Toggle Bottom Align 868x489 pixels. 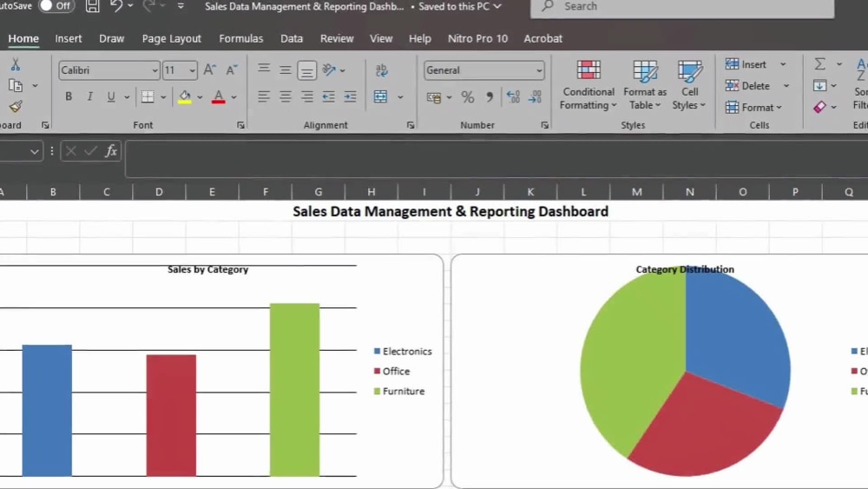click(x=306, y=69)
